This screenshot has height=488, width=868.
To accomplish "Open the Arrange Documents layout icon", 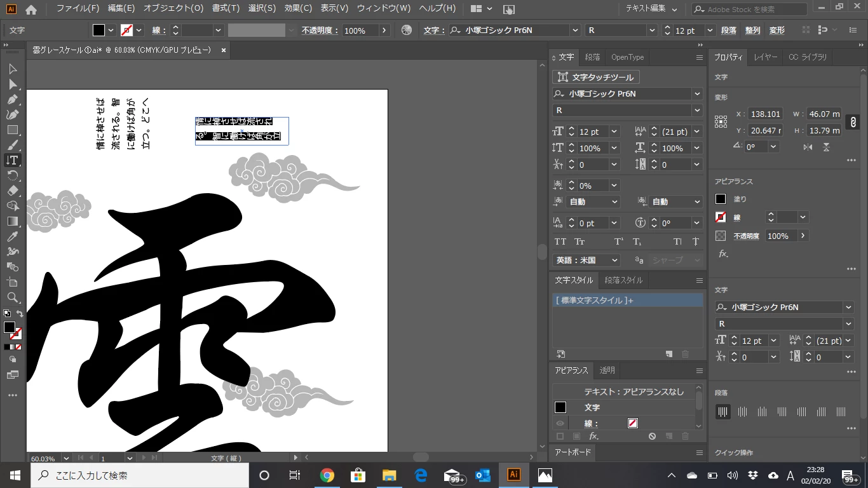I will tap(481, 9).
